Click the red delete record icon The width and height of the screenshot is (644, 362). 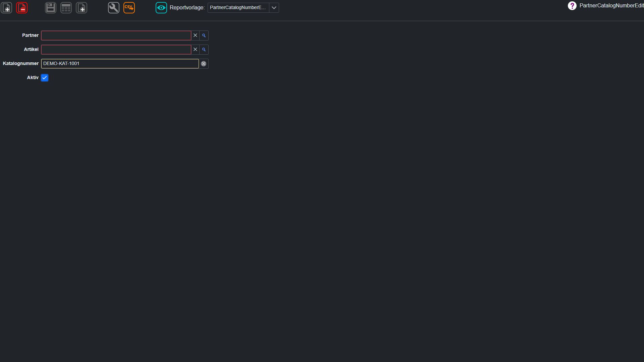click(x=22, y=8)
